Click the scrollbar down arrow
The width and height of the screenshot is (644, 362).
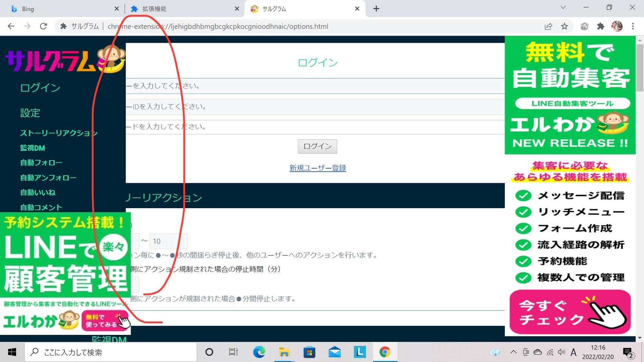point(639,338)
